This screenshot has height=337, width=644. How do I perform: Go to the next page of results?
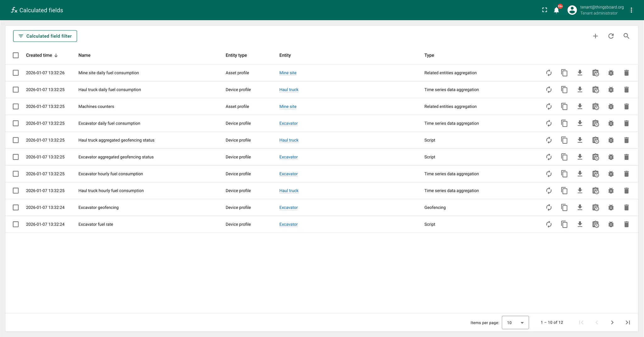point(612,323)
